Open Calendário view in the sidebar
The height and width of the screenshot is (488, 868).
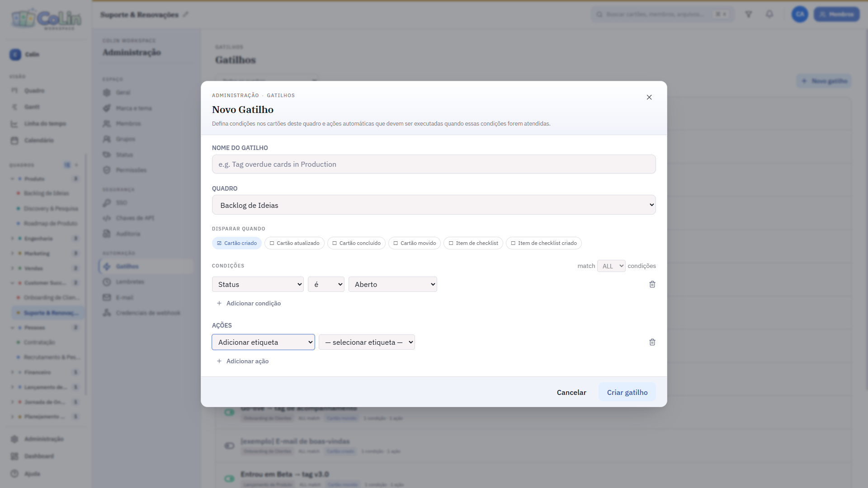[x=39, y=141]
